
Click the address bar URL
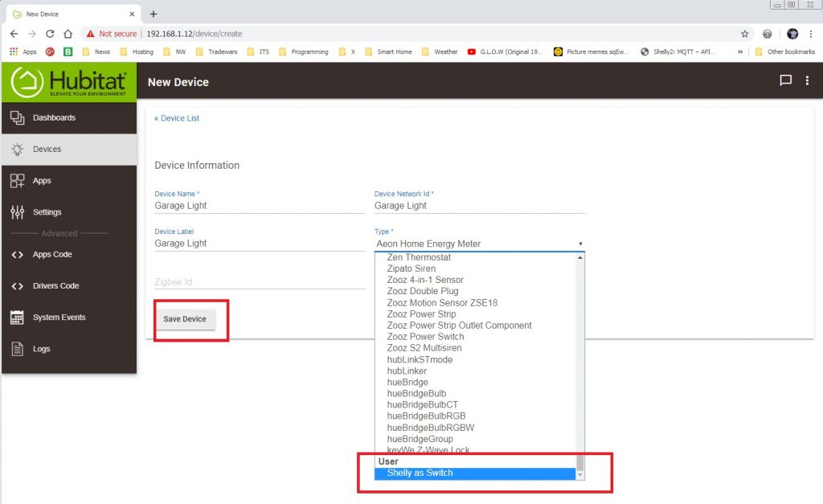coord(194,34)
